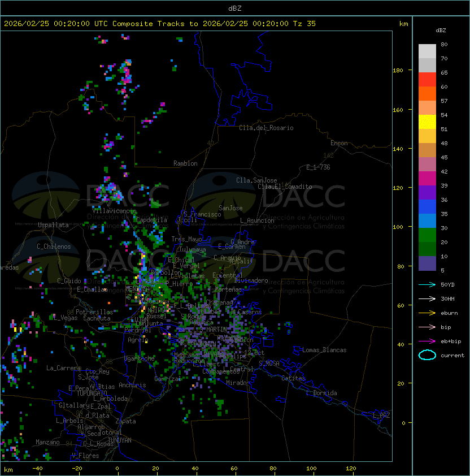Click the 30HM white arrow legend icon
470x476 pixels.
[427, 298]
